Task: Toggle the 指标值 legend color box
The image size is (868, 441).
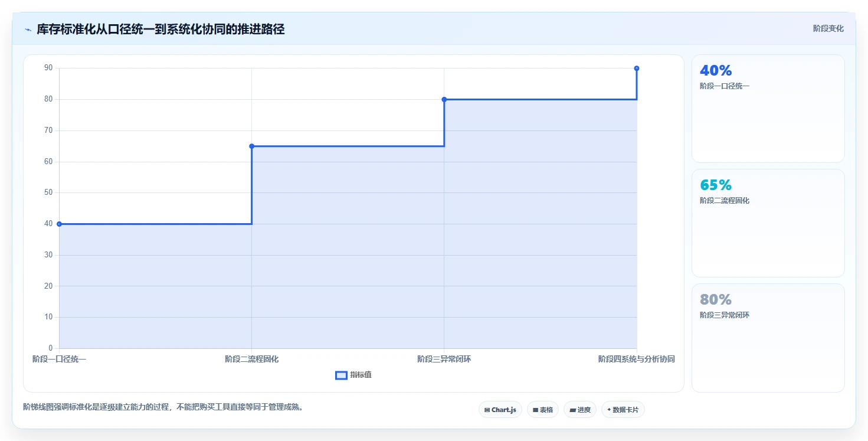Action: (x=341, y=375)
